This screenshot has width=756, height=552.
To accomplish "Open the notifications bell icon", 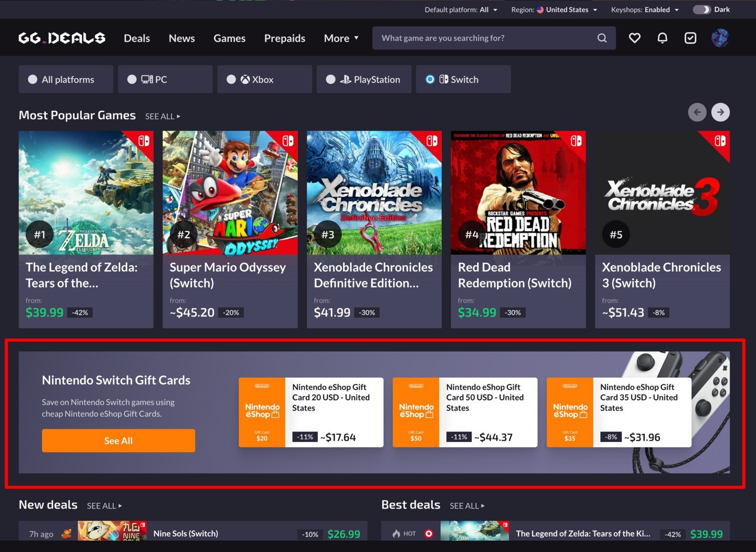I will pos(662,38).
